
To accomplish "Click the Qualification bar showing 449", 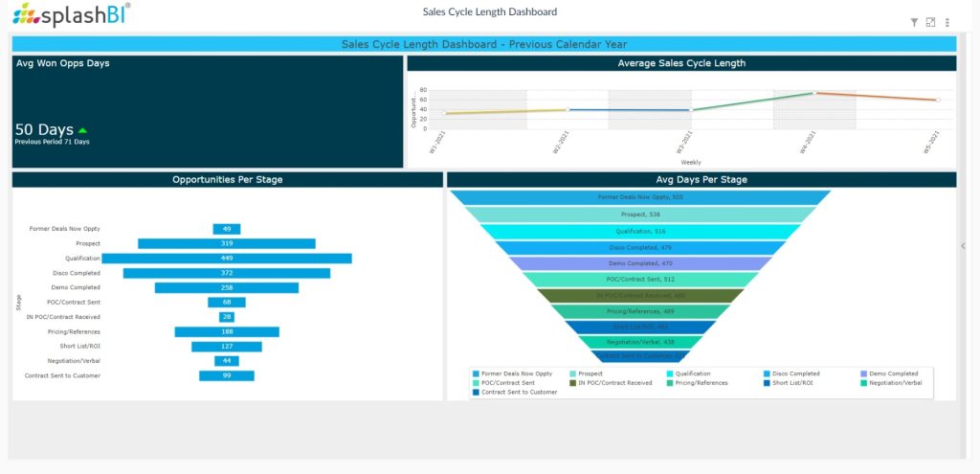I will pos(227,259).
